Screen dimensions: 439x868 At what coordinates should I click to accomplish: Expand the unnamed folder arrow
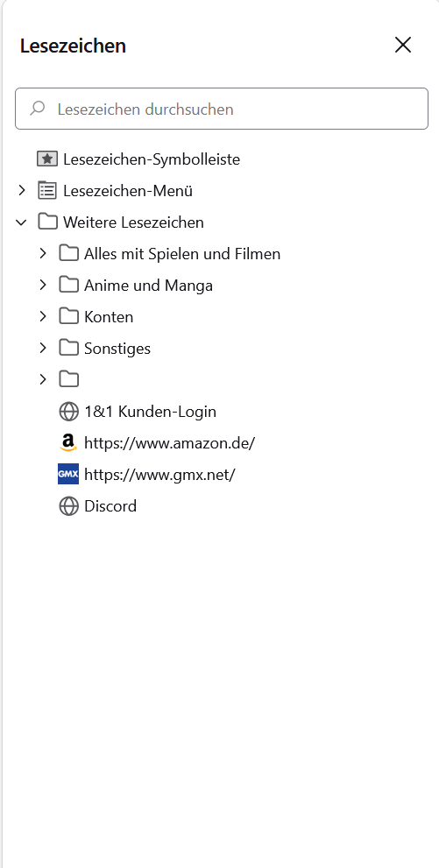click(43, 380)
